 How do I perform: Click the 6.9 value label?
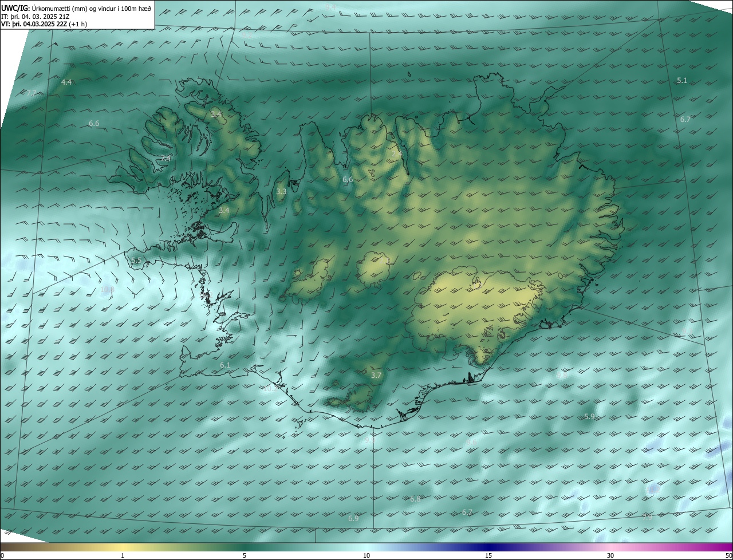click(x=353, y=519)
